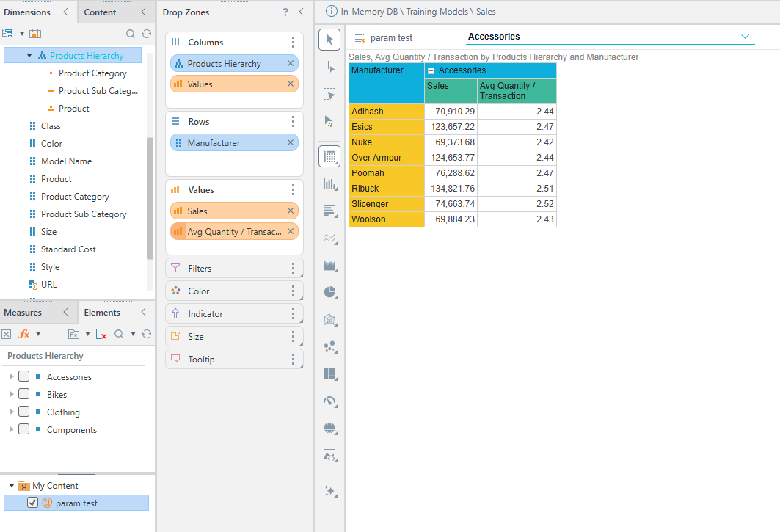The width and height of the screenshot is (780, 532).
Task: Tick the Bikes element checkbox
Action: (x=24, y=394)
